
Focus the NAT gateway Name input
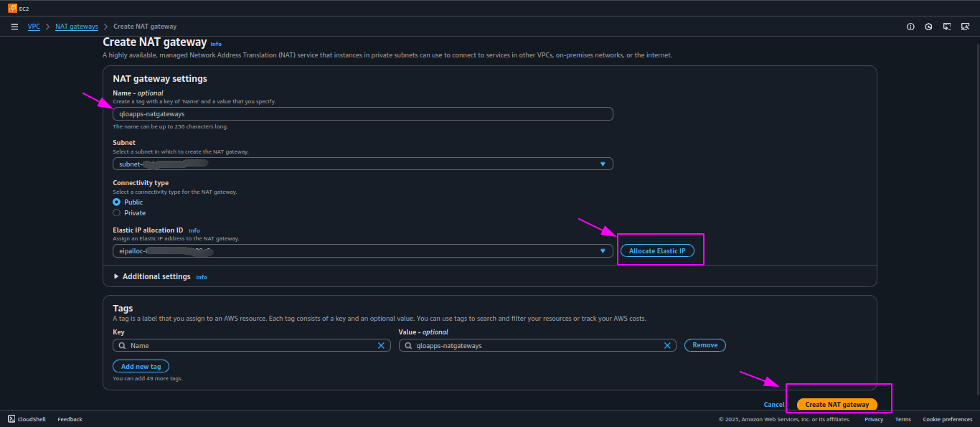(363, 113)
